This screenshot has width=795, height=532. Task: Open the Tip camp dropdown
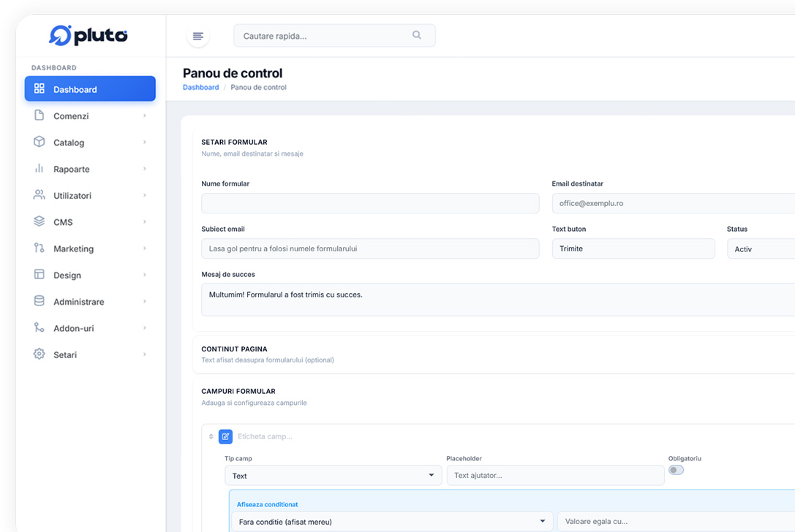(x=333, y=476)
